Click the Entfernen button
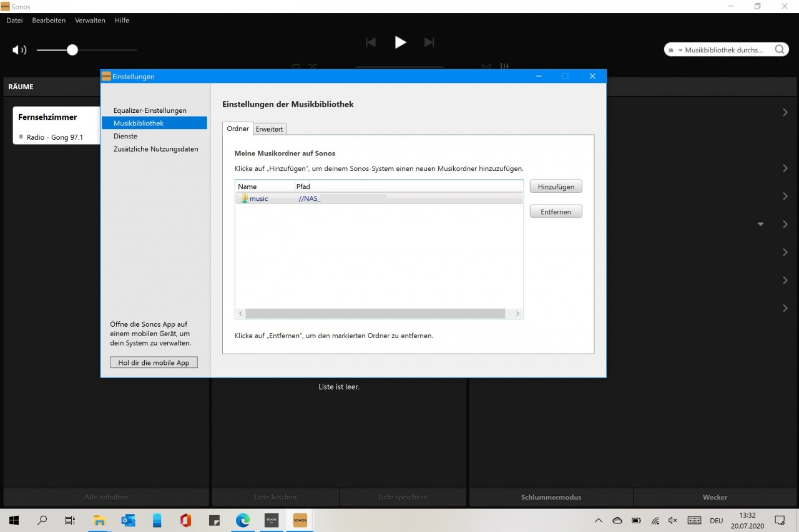The height and width of the screenshot is (532, 799). point(556,211)
